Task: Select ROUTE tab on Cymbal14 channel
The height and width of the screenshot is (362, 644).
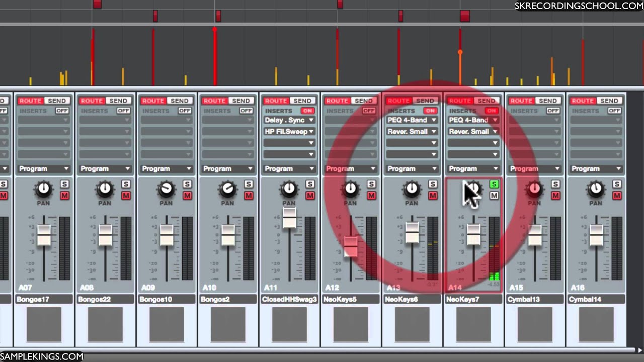Action: coord(583,101)
